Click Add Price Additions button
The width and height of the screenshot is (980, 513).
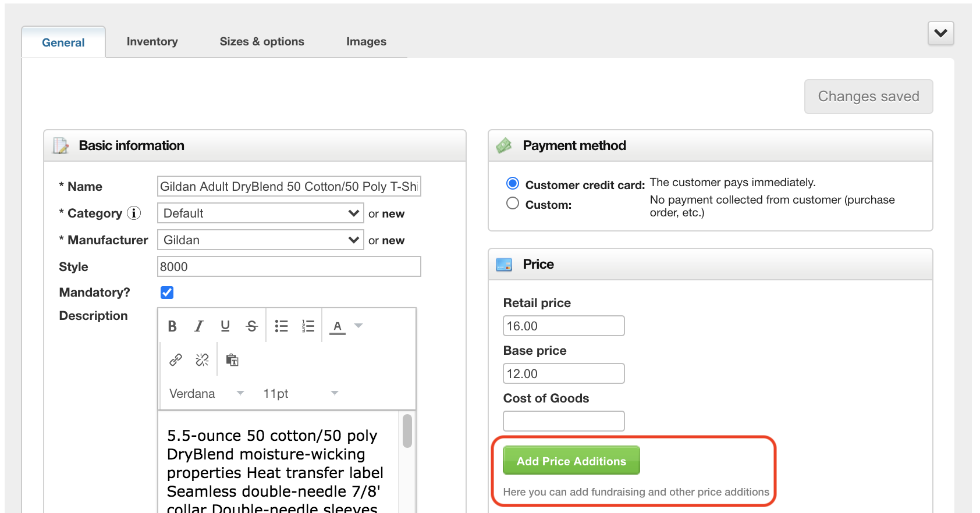click(x=571, y=461)
